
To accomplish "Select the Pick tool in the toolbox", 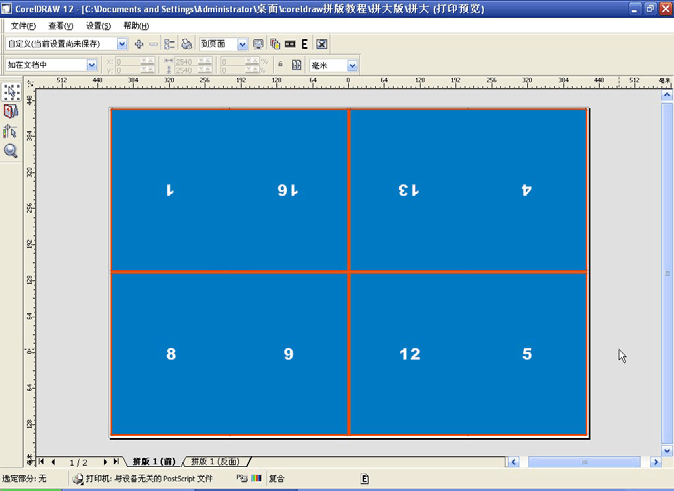I will (11, 92).
